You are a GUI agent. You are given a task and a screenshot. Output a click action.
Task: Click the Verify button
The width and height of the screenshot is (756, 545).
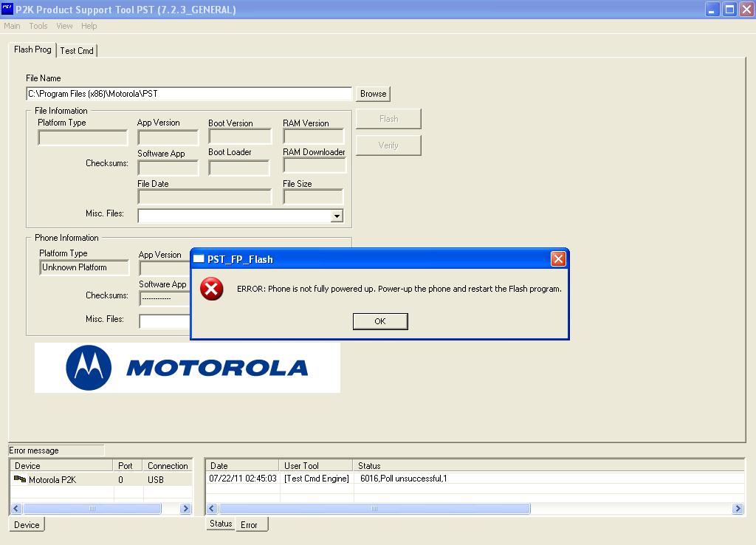388,145
